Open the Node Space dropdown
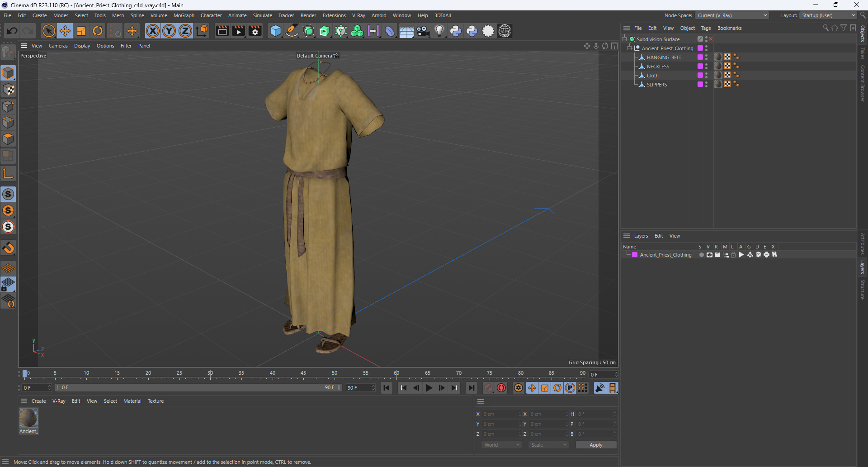 click(732, 15)
